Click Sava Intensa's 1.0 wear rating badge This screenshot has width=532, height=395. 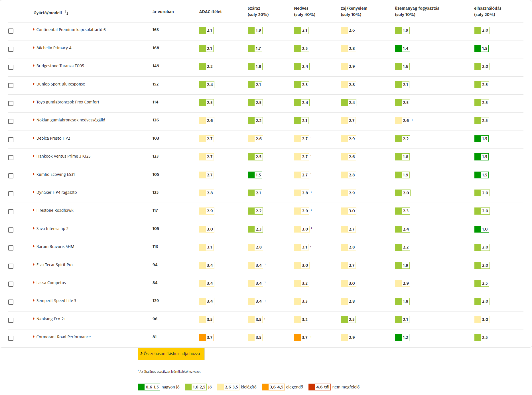(x=482, y=229)
